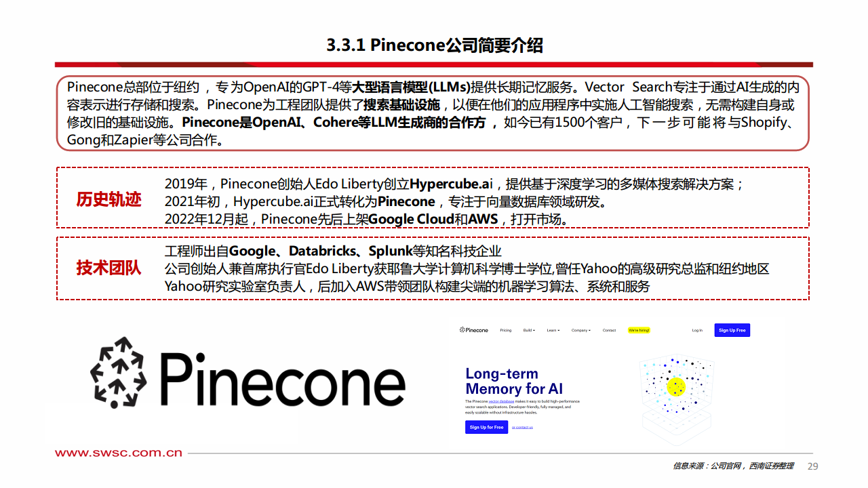Click the Sign Up Free button

tap(732, 330)
